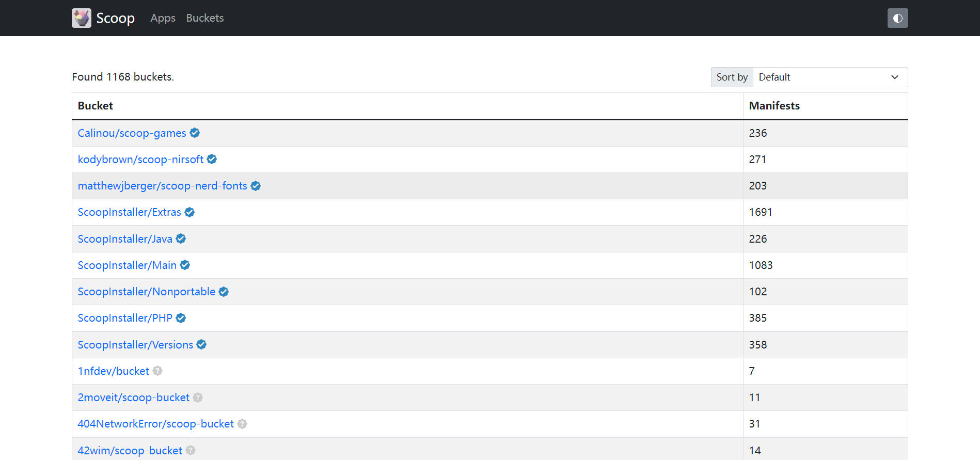Toggle dark mode using the contrast icon

[x=897, y=18]
